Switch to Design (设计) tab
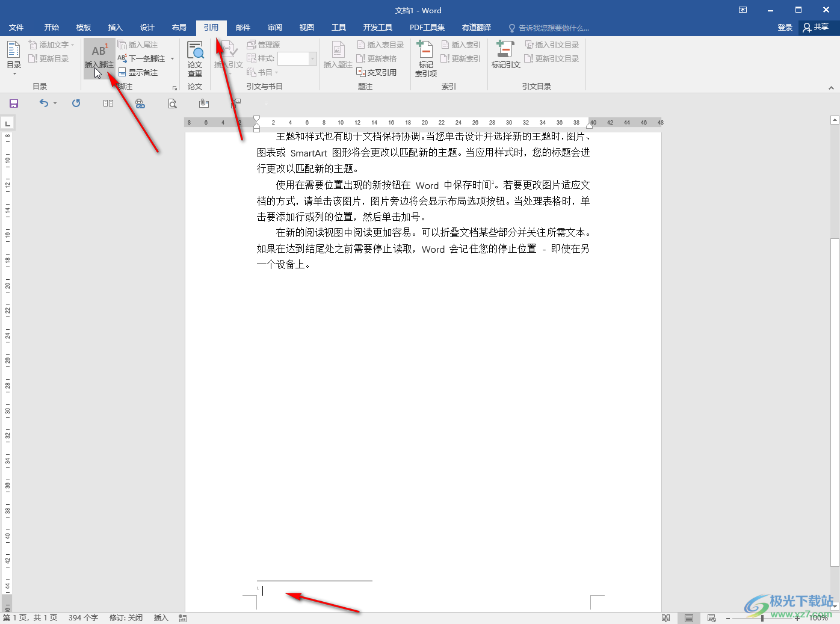This screenshot has width=840, height=624. 147,28
